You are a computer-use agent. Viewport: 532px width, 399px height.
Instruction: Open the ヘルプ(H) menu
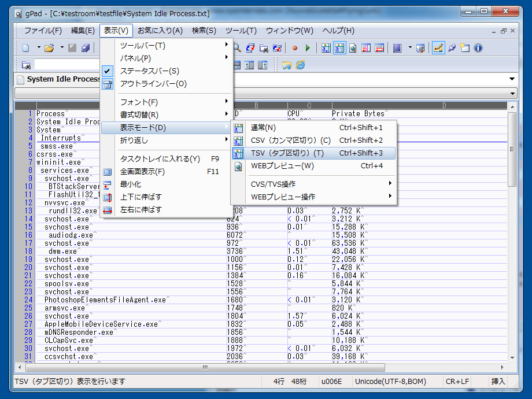(x=338, y=31)
